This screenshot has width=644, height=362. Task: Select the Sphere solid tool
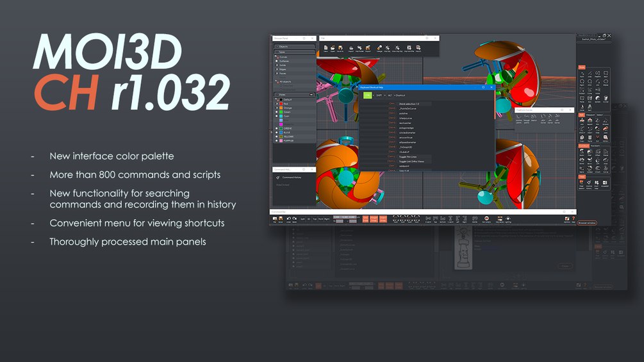tap(598, 99)
